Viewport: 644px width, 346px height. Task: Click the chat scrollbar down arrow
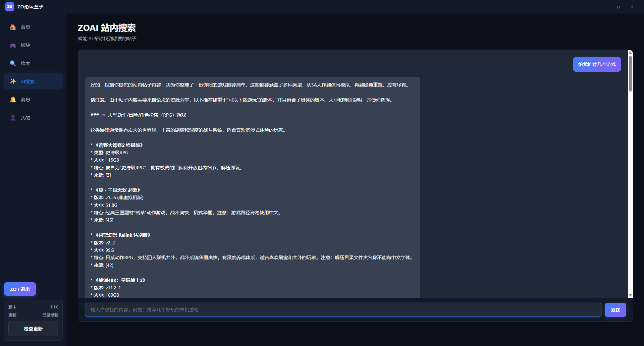click(630, 295)
